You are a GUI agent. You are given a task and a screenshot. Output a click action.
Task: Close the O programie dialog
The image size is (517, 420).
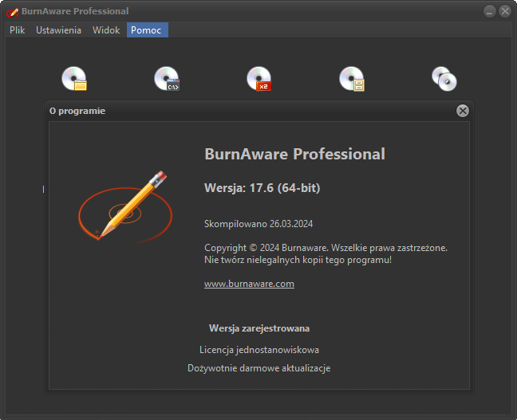[x=463, y=111]
